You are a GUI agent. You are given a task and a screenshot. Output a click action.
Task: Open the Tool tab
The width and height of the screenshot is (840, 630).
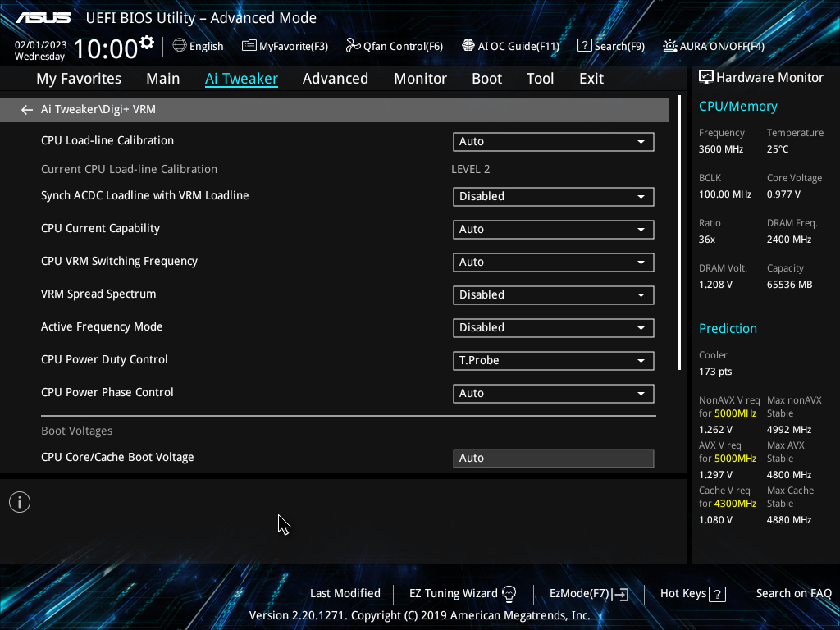pos(540,79)
